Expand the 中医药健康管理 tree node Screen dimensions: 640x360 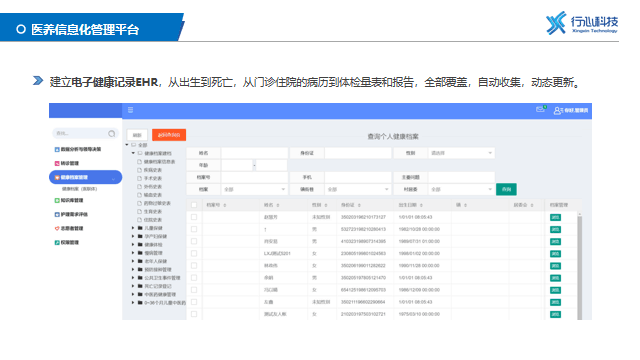(x=133, y=294)
